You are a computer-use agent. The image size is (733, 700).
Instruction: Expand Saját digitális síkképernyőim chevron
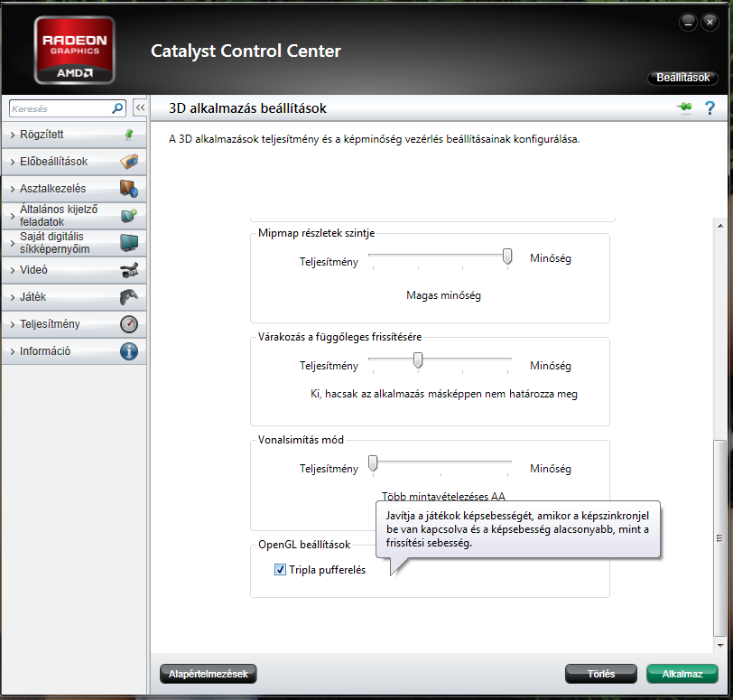point(13,244)
